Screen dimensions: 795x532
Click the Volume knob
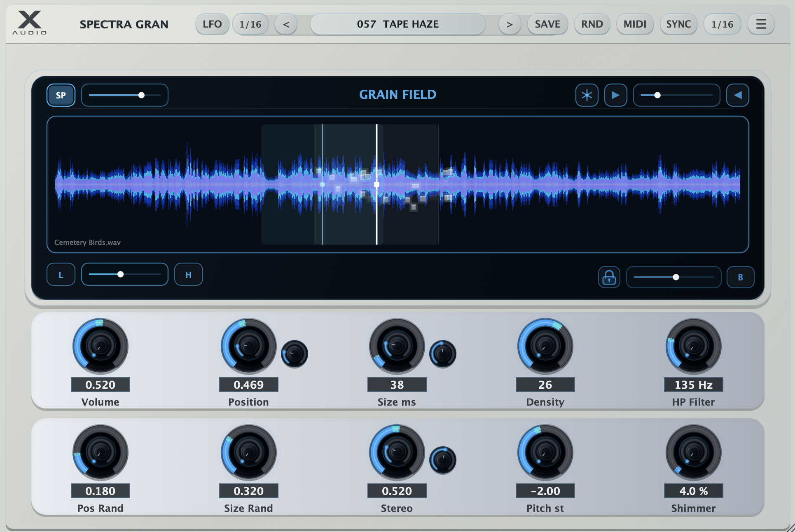pyautogui.click(x=101, y=346)
